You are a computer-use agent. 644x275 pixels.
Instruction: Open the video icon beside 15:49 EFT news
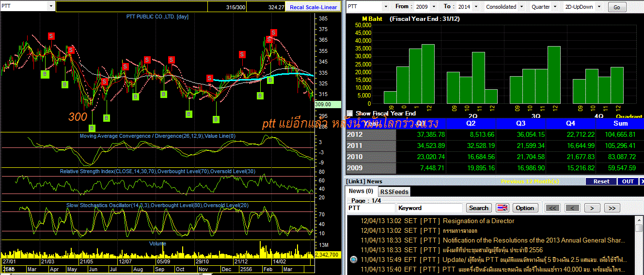353,259
